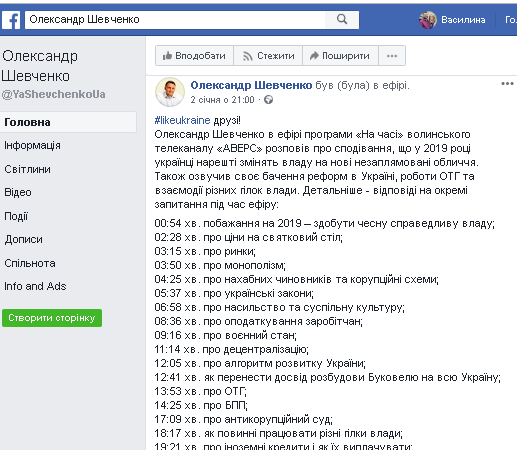Click the search magnifier button
This screenshot has height=450, width=517.
point(342,19)
